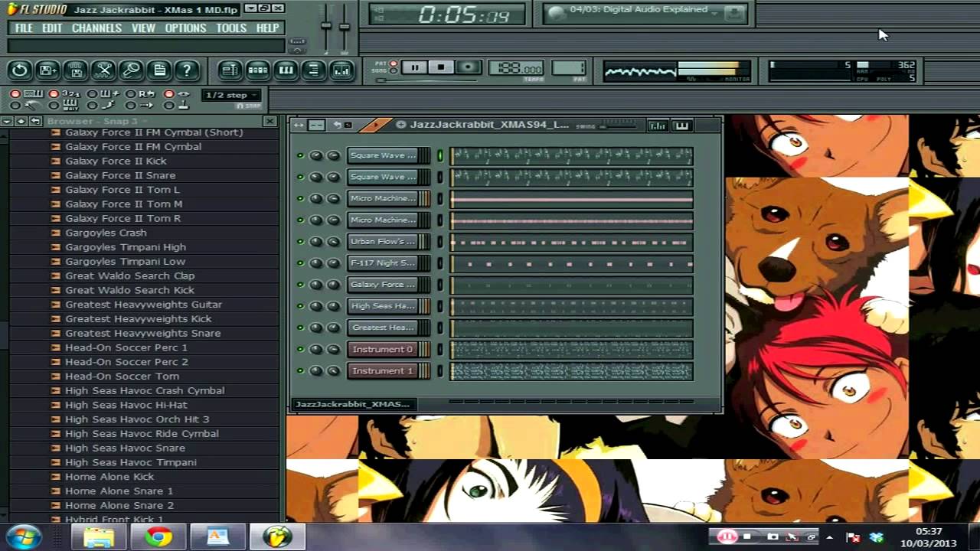This screenshot has width=980, height=551.
Task: Select SONG mode
Action: click(x=394, y=70)
